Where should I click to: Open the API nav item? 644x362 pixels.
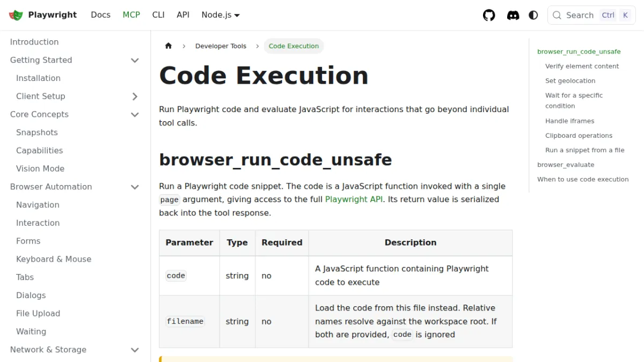click(183, 15)
